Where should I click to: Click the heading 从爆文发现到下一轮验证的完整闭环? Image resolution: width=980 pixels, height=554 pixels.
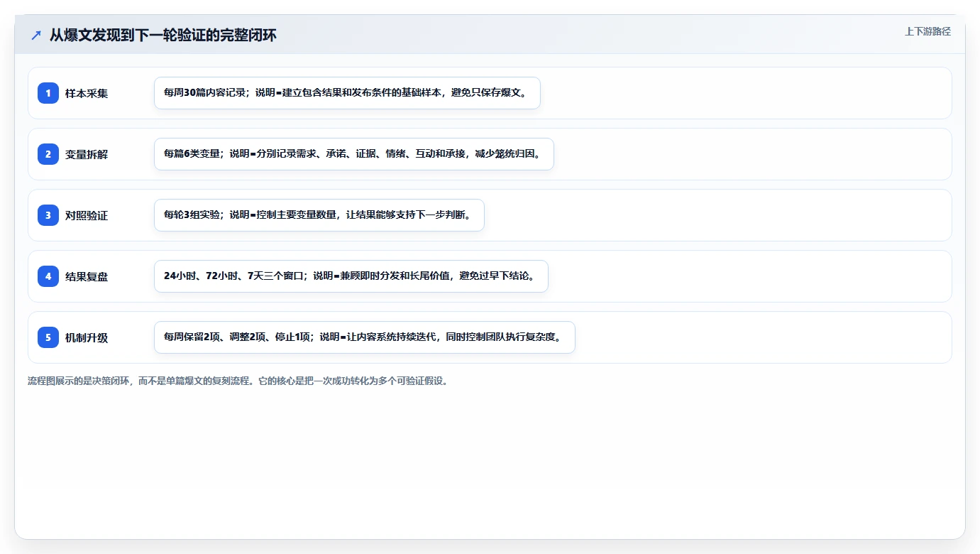(x=163, y=35)
